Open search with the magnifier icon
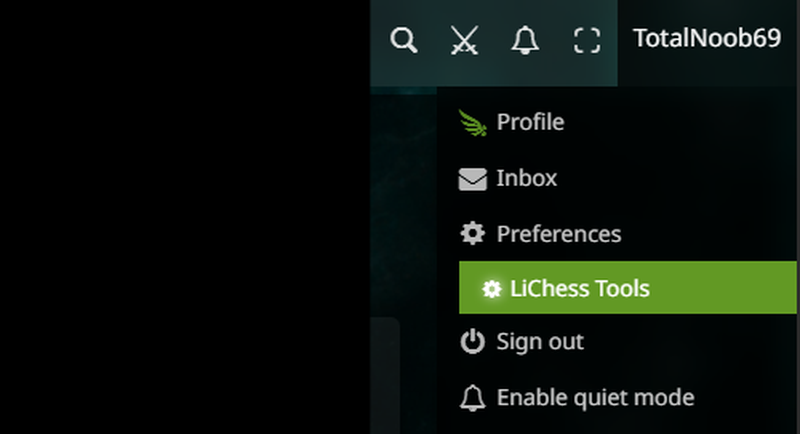Image resolution: width=800 pixels, height=434 pixels. pos(404,40)
